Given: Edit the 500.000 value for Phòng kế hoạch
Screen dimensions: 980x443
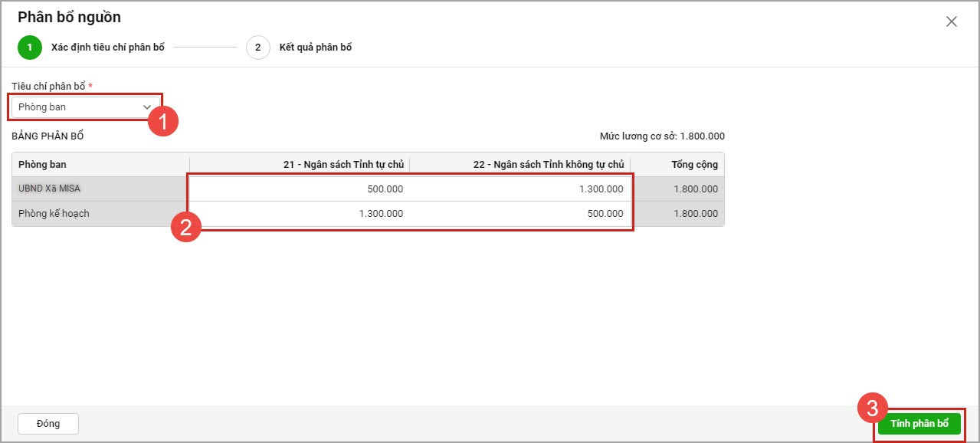Looking at the screenshot, I should pos(521,214).
